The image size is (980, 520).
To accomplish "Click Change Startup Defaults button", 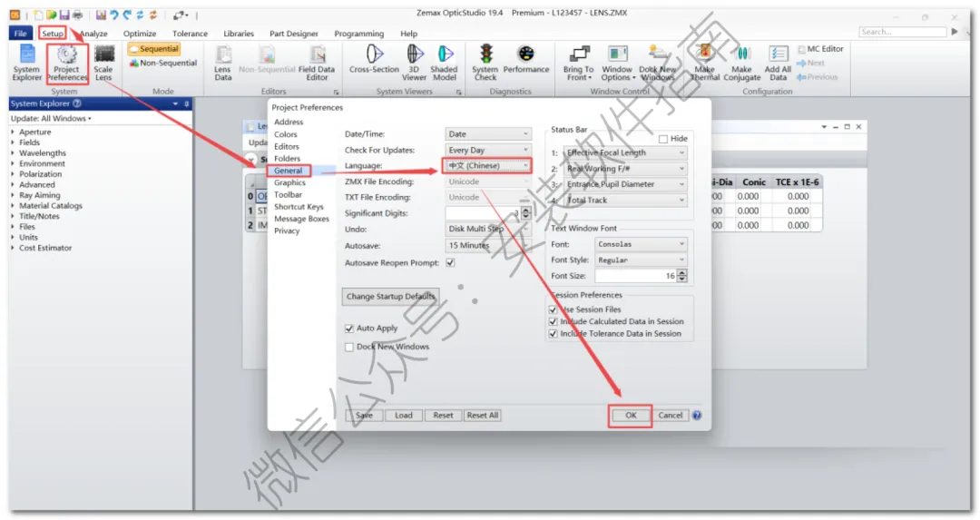I will tap(390, 297).
